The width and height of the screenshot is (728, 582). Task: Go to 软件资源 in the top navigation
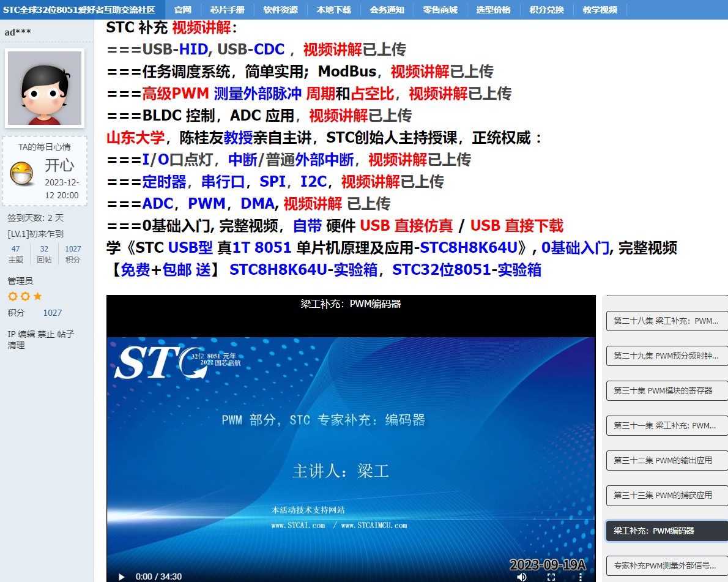[280, 10]
